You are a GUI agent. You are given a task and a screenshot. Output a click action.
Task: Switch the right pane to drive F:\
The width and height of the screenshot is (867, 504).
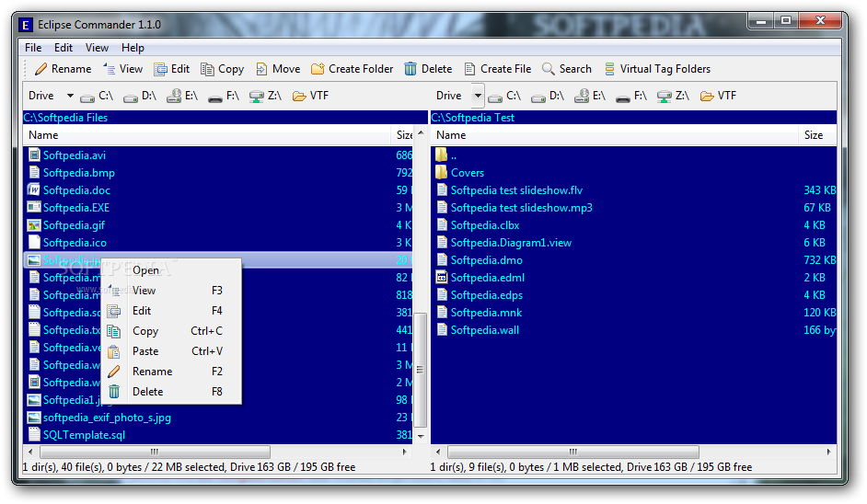[630, 97]
